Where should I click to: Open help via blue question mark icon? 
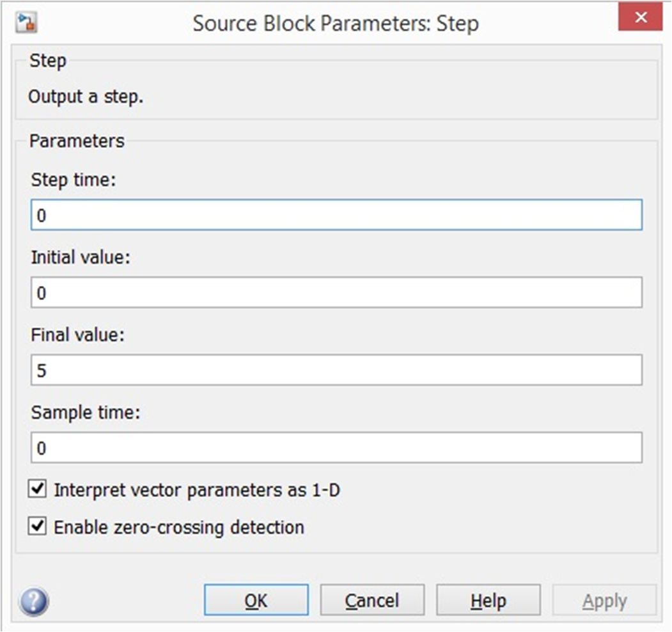pos(34,601)
